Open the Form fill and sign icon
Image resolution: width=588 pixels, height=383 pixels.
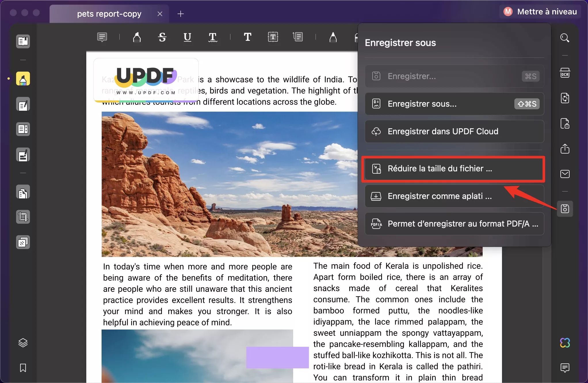coord(23,155)
